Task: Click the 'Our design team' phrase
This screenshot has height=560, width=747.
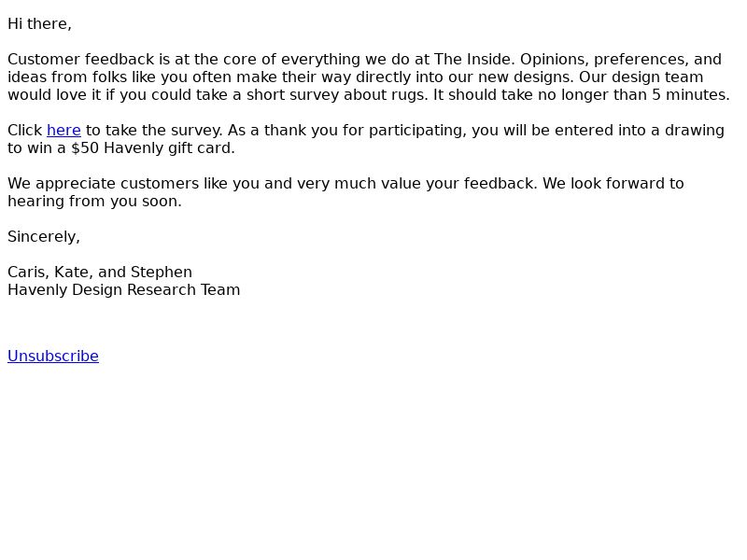Action: (641, 77)
